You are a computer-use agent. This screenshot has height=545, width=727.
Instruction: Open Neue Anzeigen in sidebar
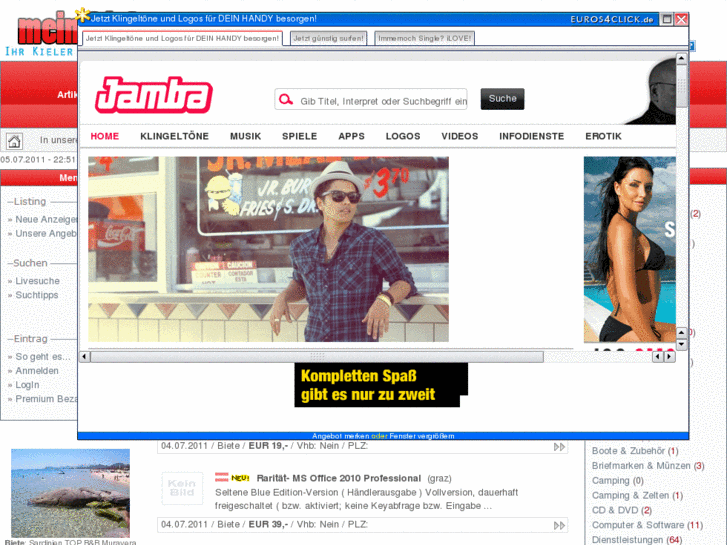tap(45, 219)
